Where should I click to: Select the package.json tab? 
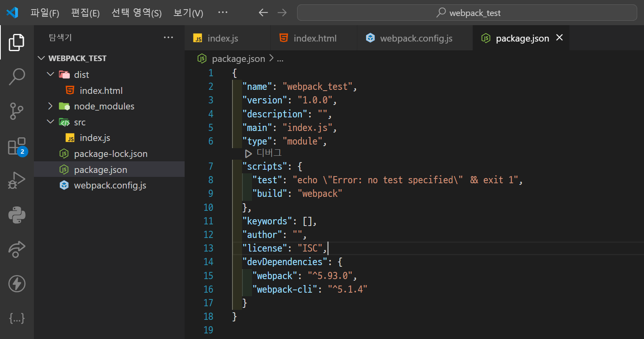pyautogui.click(x=522, y=38)
